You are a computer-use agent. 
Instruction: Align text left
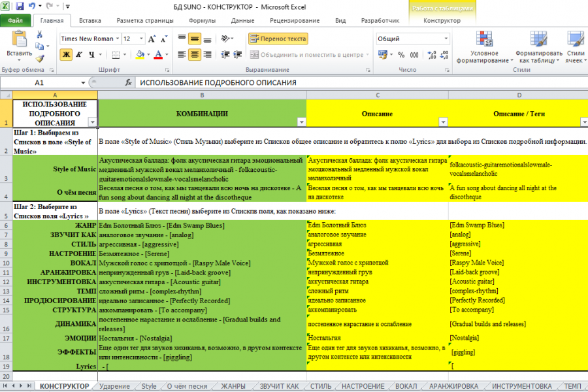[x=182, y=55]
